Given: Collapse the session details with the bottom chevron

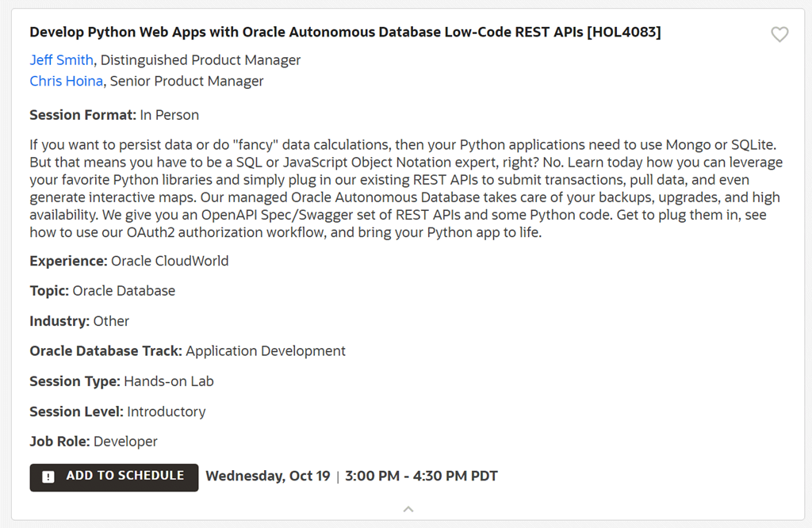Looking at the screenshot, I should click(x=408, y=509).
